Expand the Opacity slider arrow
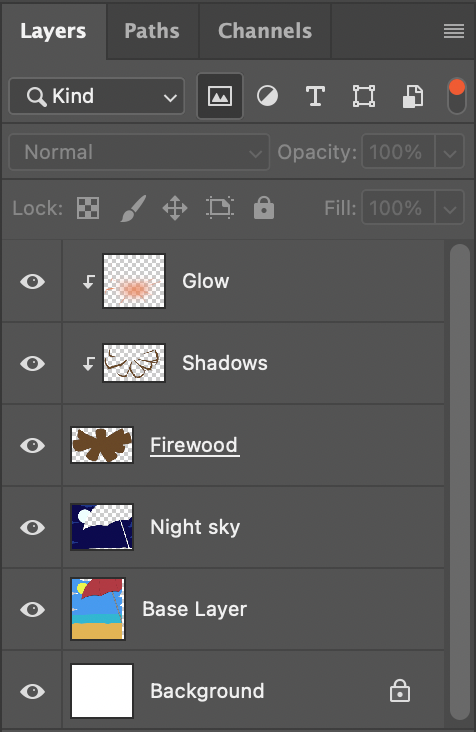Image resolution: width=476 pixels, height=732 pixels. 450,152
